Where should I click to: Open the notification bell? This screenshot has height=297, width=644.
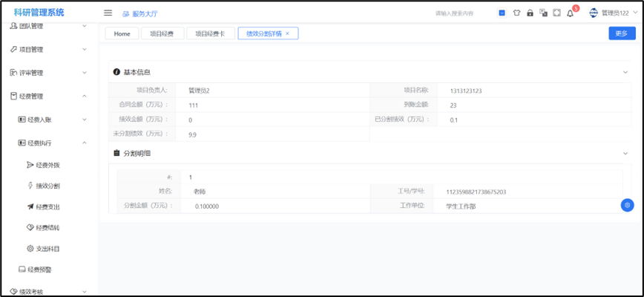[570, 13]
